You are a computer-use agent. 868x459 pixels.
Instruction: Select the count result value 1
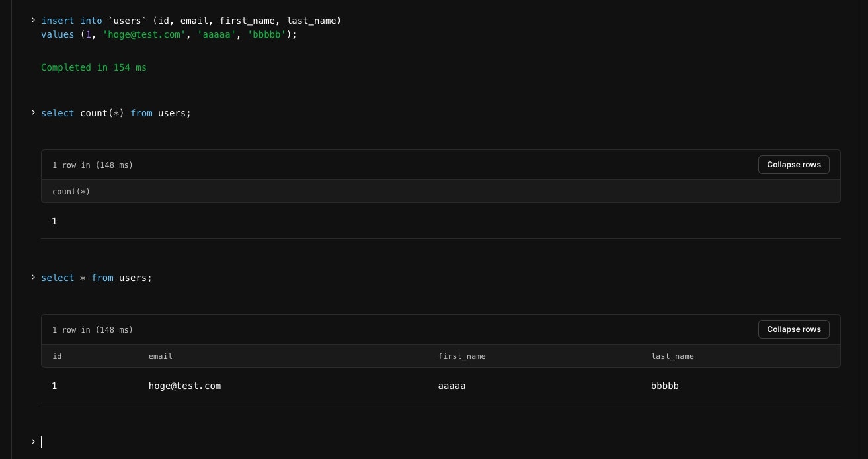pos(54,221)
